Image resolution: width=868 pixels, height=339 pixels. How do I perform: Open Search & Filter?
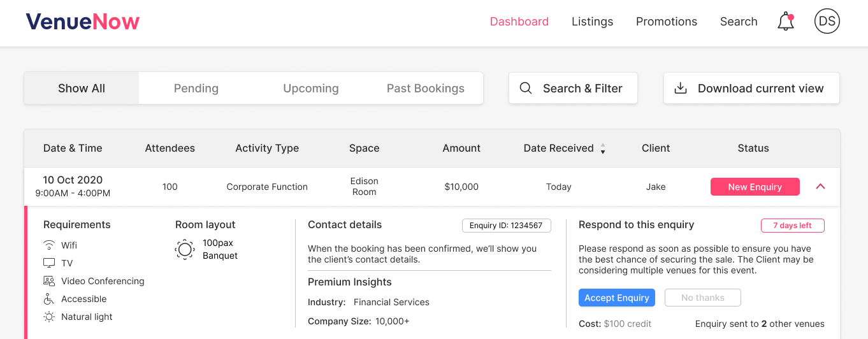[573, 89]
